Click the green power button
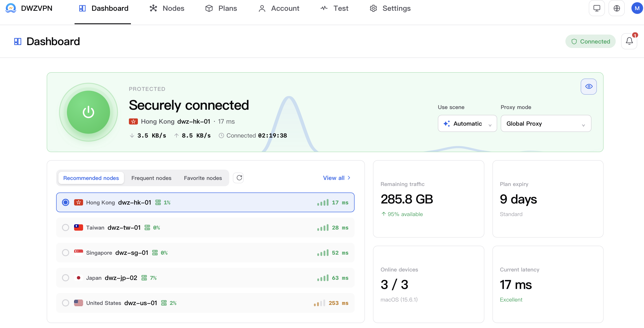Viewport: 644px width, 328px height. [x=88, y=112]
